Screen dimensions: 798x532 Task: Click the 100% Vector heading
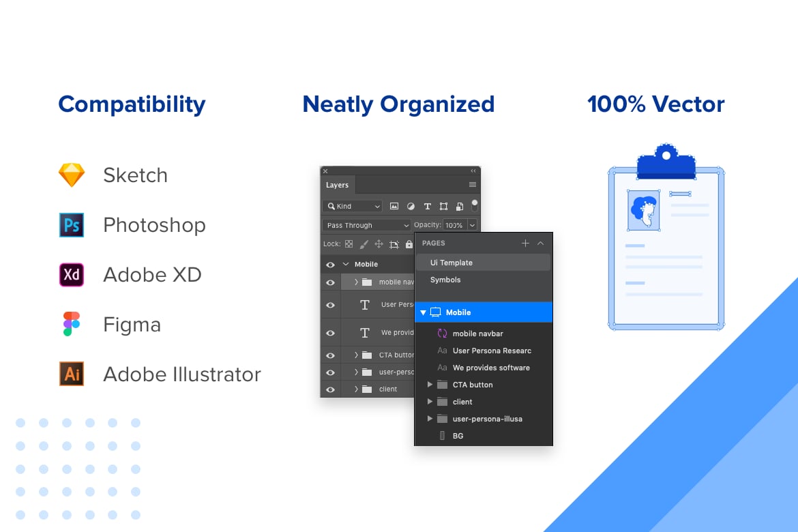pyautogui.click(x=656, y=104)
